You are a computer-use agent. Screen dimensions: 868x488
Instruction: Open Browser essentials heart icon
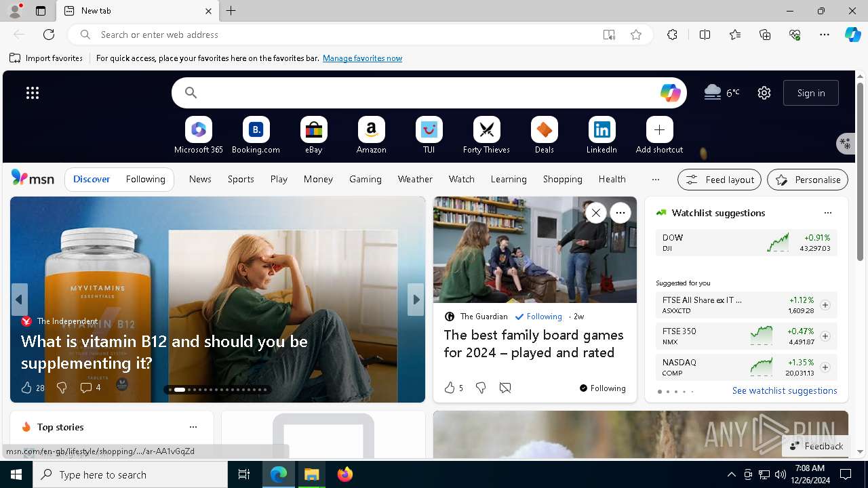[x=795, y=35]
